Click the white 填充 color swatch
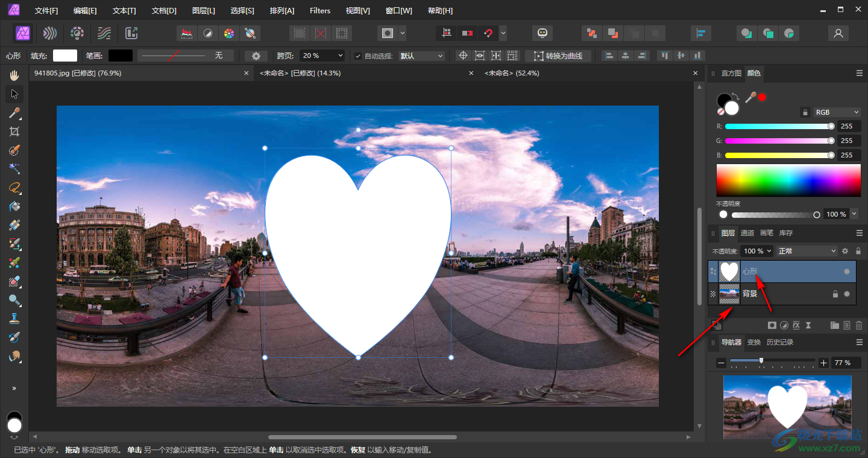Image resolution: width=868 pixels, height=458 pixels. 65,56
